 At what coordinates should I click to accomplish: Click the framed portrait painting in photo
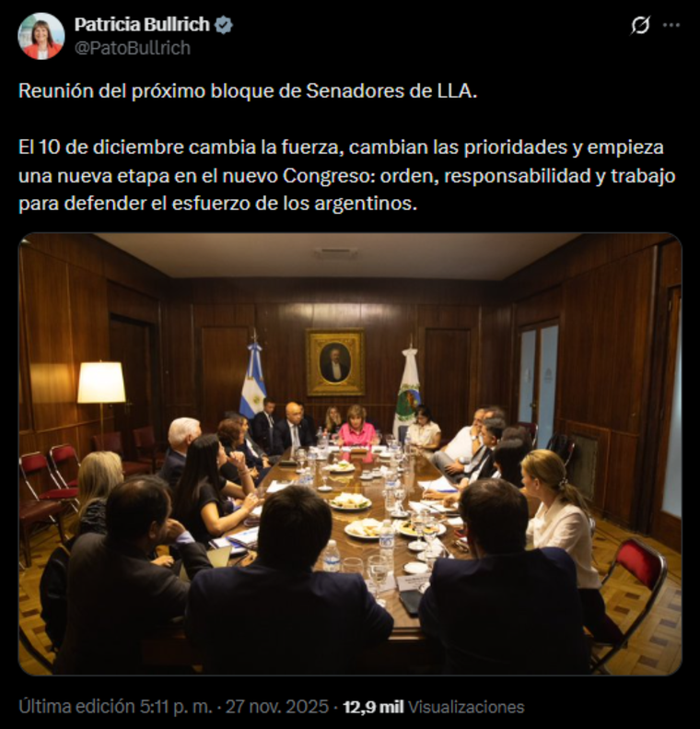pyautogui.click(x=335, y=361)
